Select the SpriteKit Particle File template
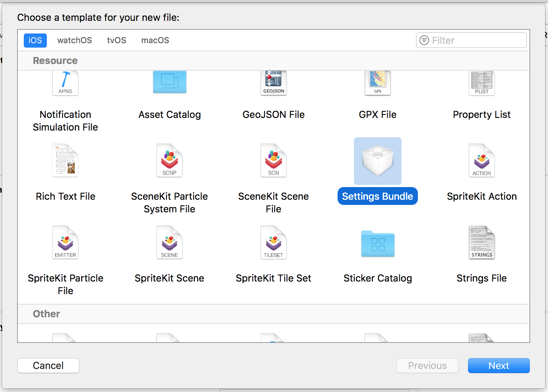The image size is (548, 392). point(65,242)
